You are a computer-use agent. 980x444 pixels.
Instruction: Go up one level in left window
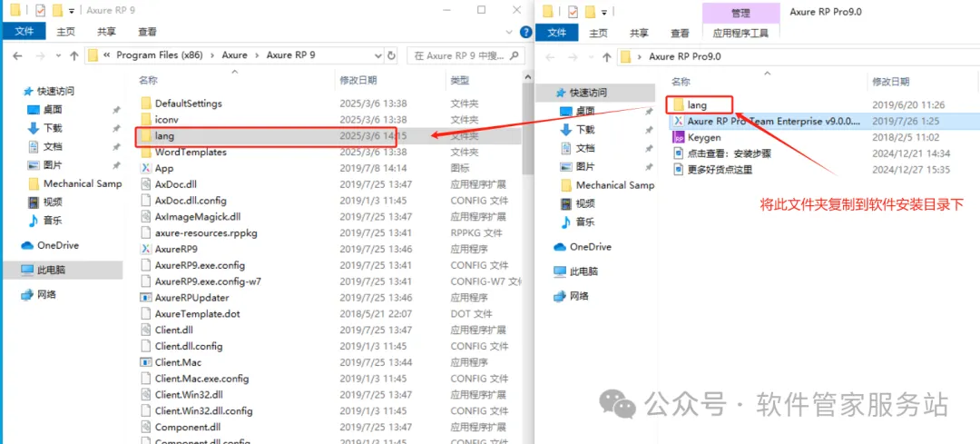(x=73, y=55)
